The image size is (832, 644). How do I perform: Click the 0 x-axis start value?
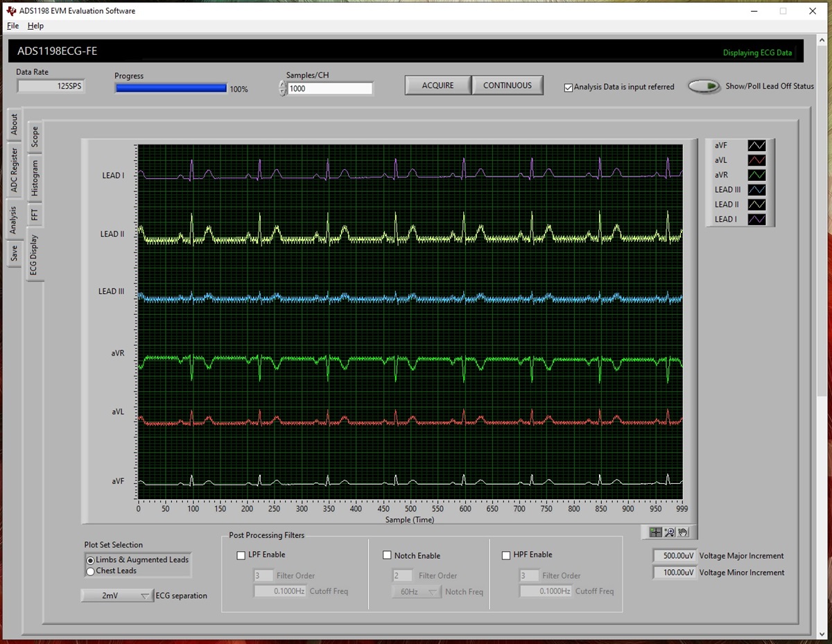pyautogui.click(x=138, y=509)
